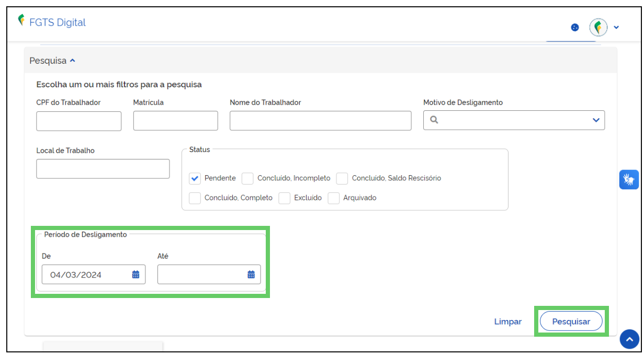Focus the CPF do Trabalhador field

click(78, 121)
